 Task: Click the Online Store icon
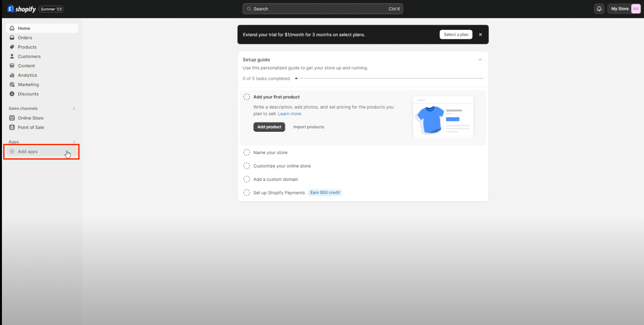click(x=12, y=118)
